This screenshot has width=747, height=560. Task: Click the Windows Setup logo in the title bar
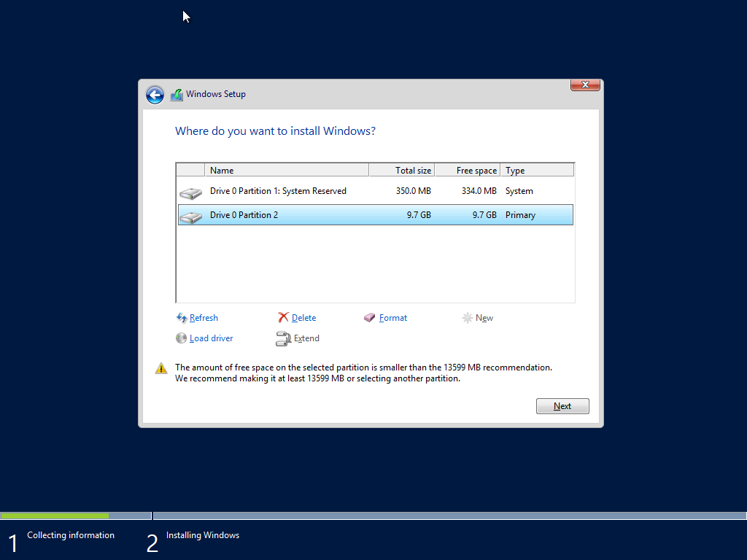(177, 94)
